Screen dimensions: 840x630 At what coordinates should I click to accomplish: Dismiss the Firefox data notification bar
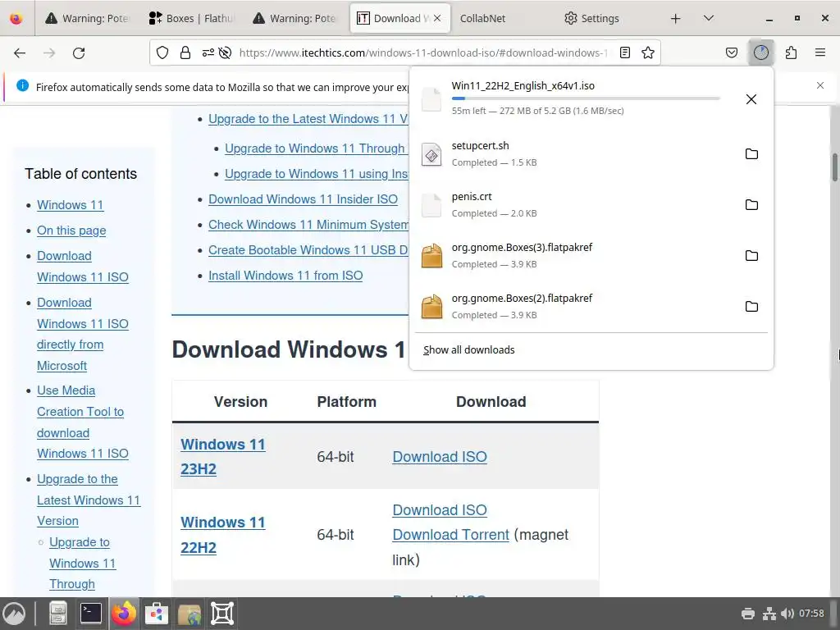pyautogui.click(x=820, y=85)
